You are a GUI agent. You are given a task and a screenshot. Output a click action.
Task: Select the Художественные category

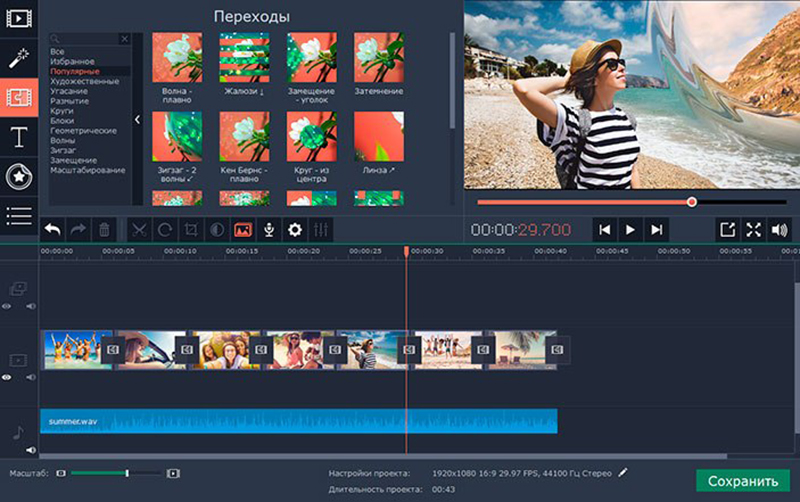84,81
